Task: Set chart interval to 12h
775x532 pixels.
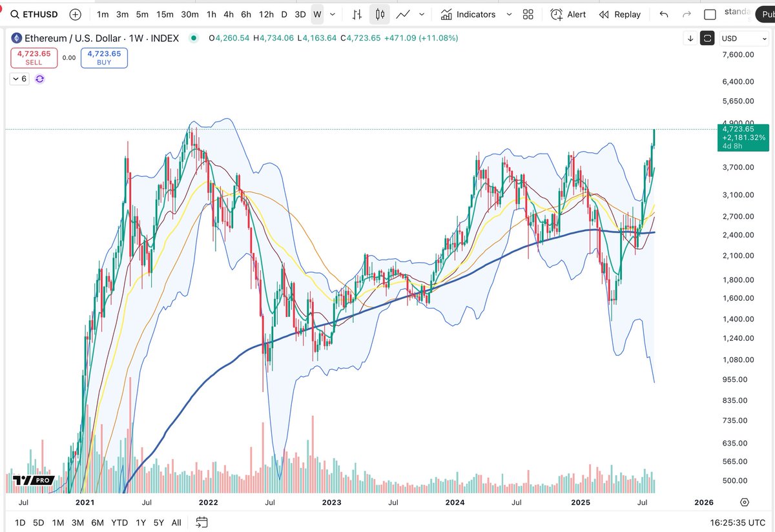Action: [265, 14]
